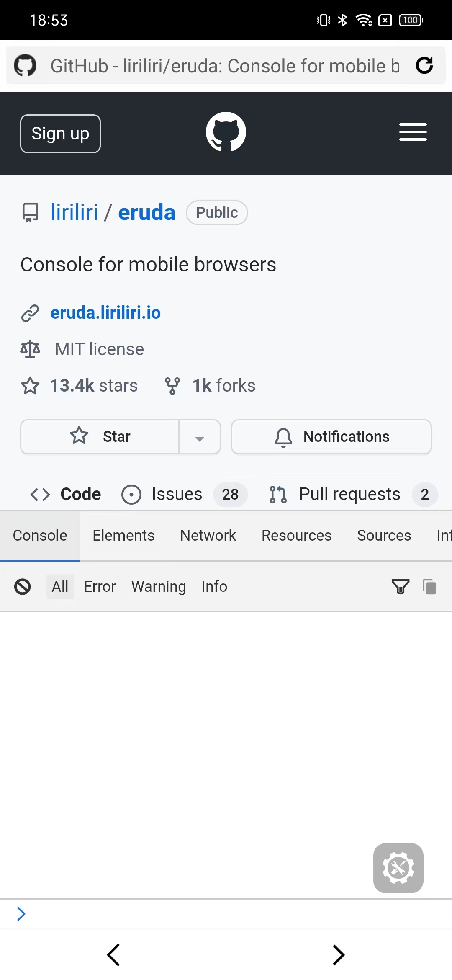
Task: Filter console logs to Error only
Action: tap(100, 586)
